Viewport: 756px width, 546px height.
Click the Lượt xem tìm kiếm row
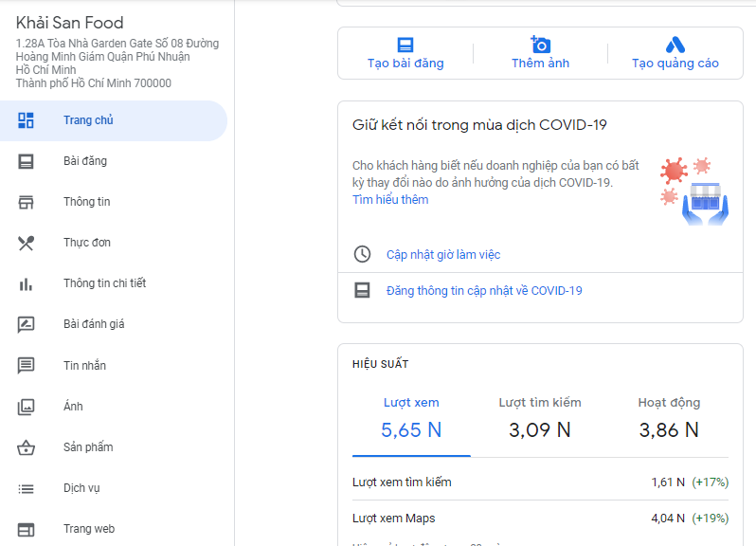click(x=541, y=482)
